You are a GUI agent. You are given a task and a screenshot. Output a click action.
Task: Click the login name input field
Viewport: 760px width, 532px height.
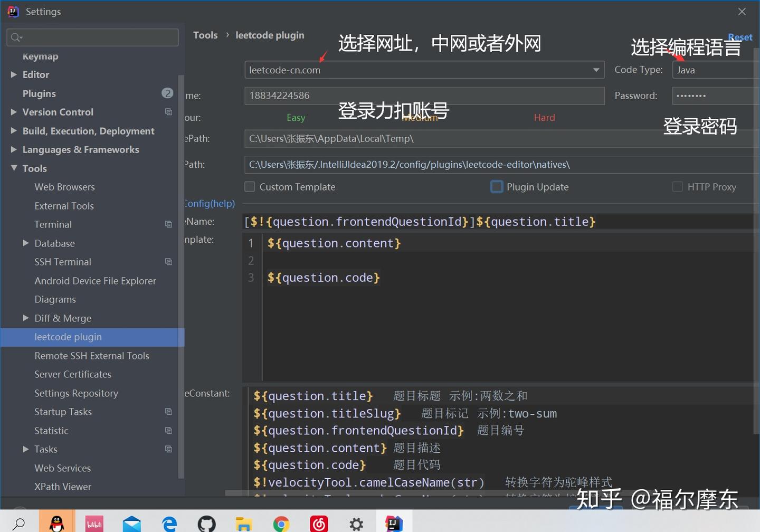[424, 96]
